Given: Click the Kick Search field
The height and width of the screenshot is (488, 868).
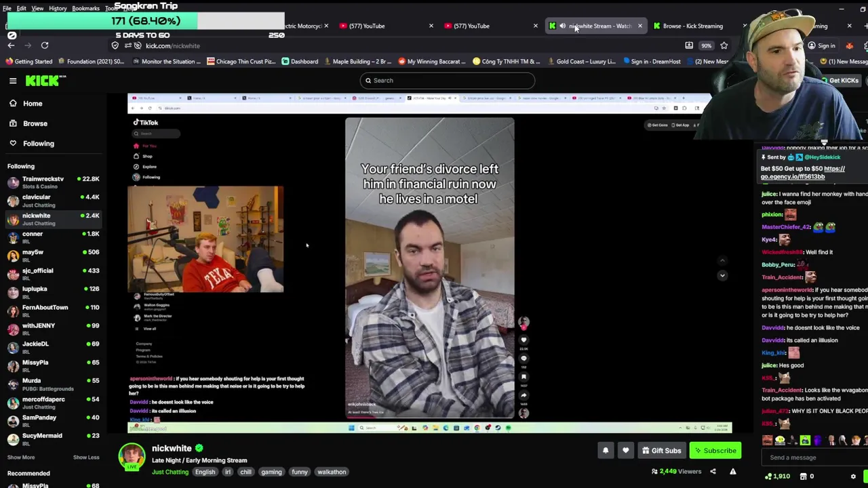Looking at the screenshot, I should 448,81.
